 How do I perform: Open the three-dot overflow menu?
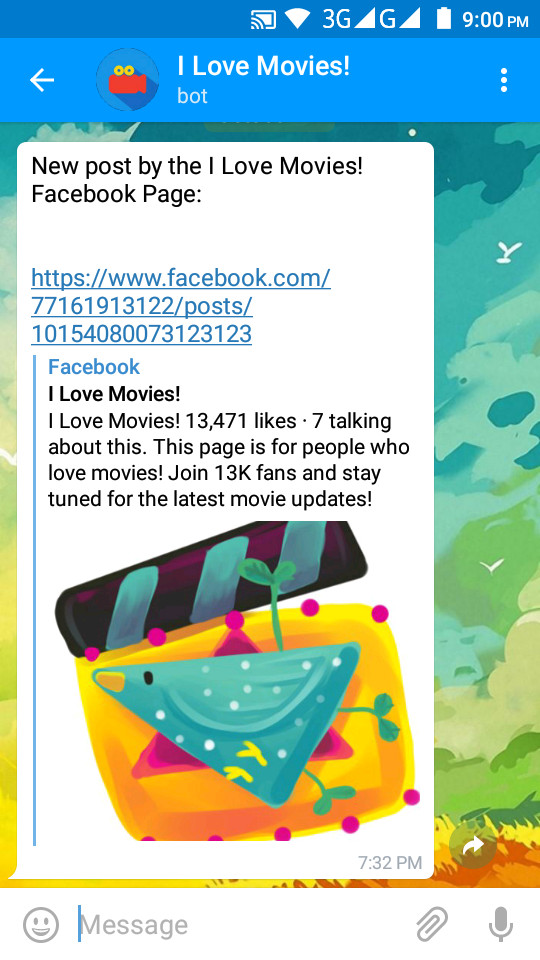pyautogui.click(x=503, y=80)
